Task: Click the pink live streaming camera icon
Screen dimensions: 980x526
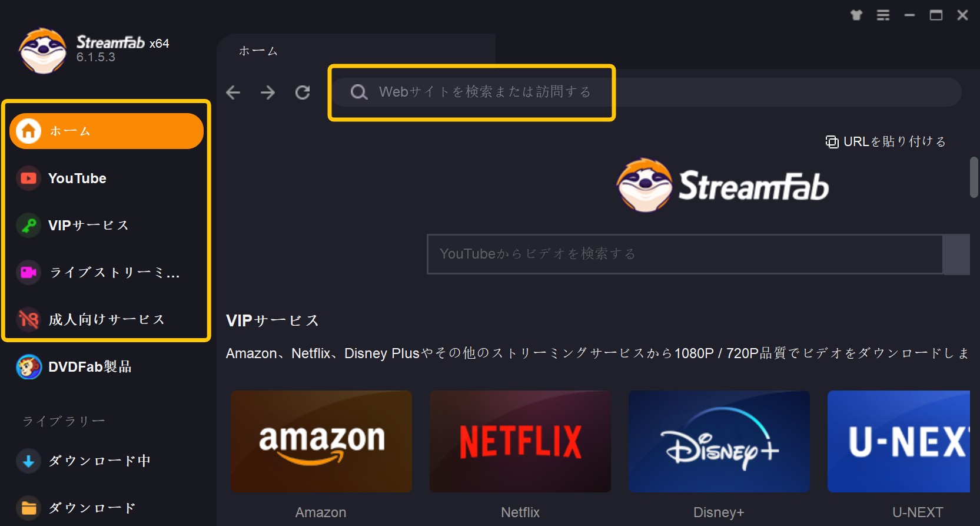Action: point(28,272)
